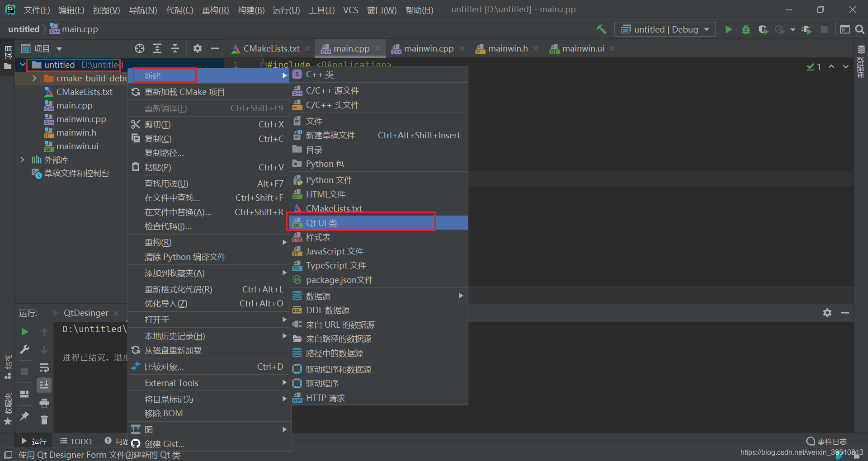Choose 剪切(T) from the context menu

[x=209, y=124]
